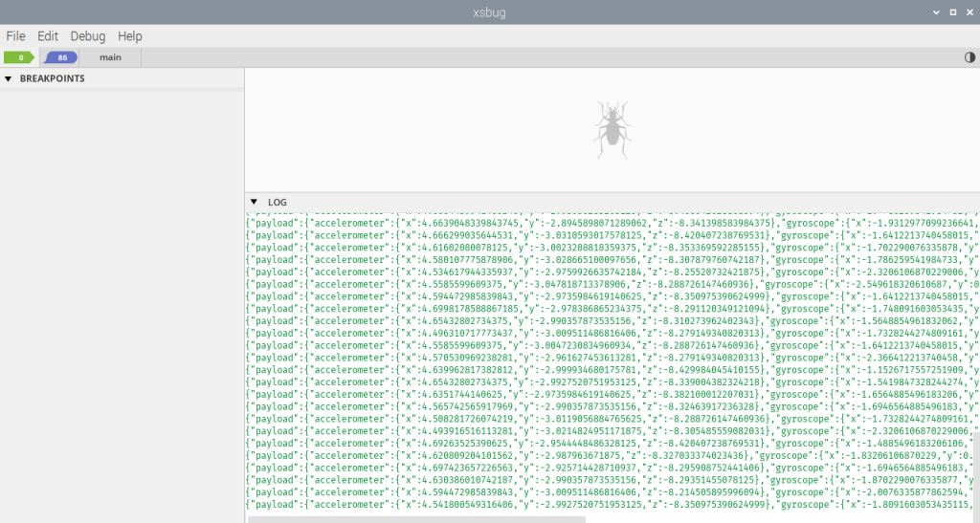Select the green breakpoints tab showing 0
The image size is (980, 523).
pos(19,57)
